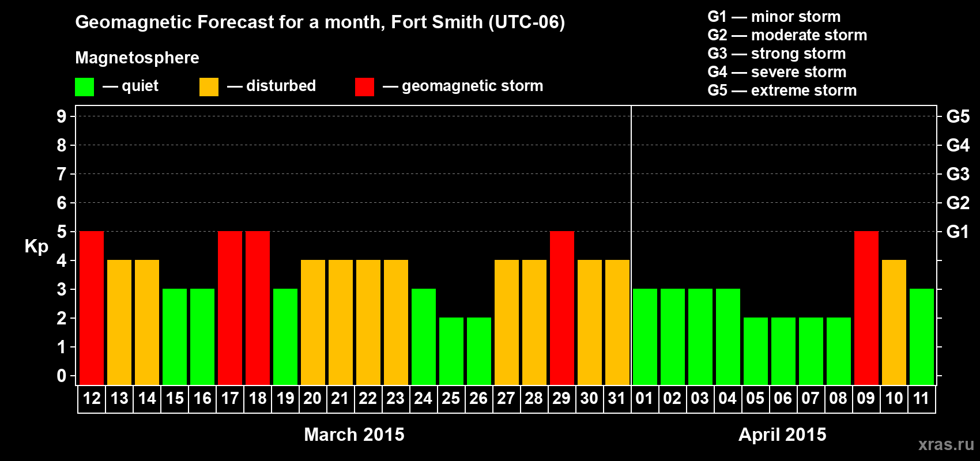Click the 'G1 — minor storm' legend line

coord(774,17)
